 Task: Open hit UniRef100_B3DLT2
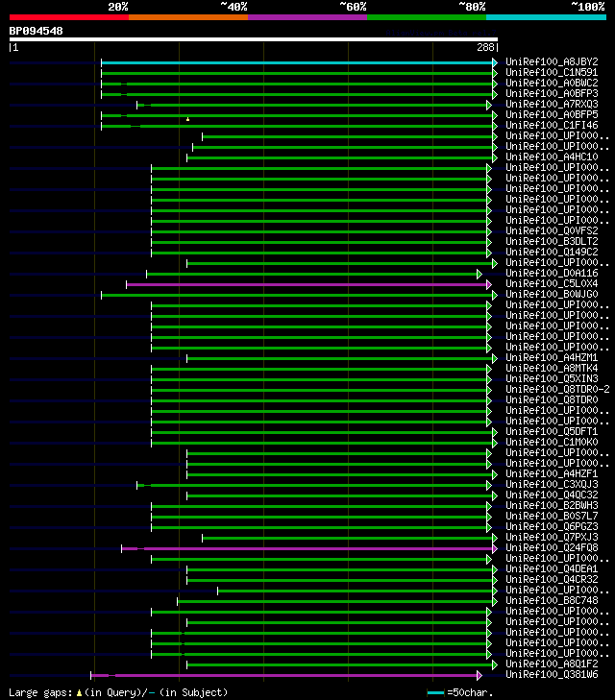(552, 242)
